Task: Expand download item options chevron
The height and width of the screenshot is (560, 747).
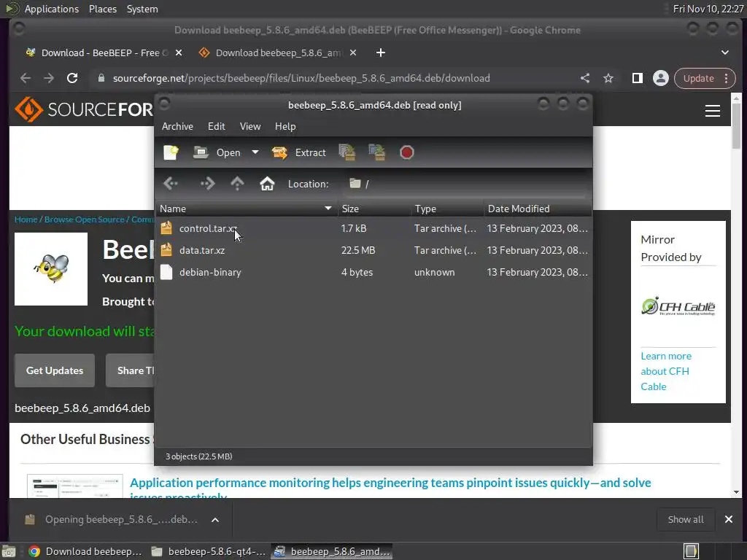Action: (x=215, y=520)
